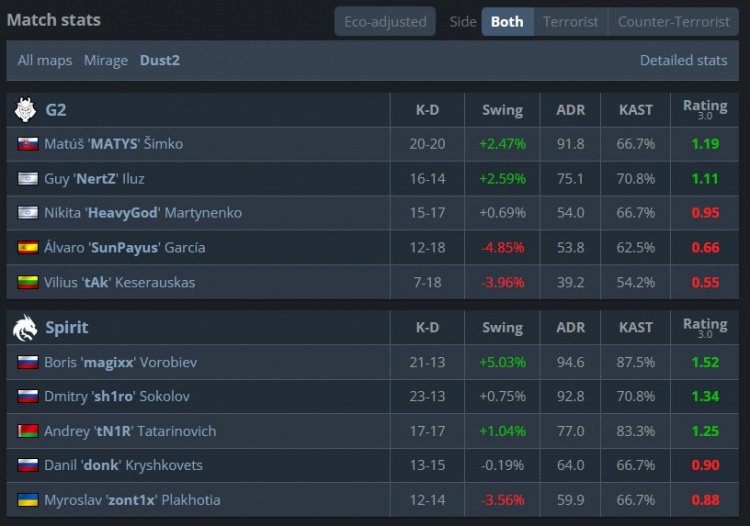Click the Ukraine flag beside zont1x
This screenshot has width=750, height=526.
coord(27,500)
